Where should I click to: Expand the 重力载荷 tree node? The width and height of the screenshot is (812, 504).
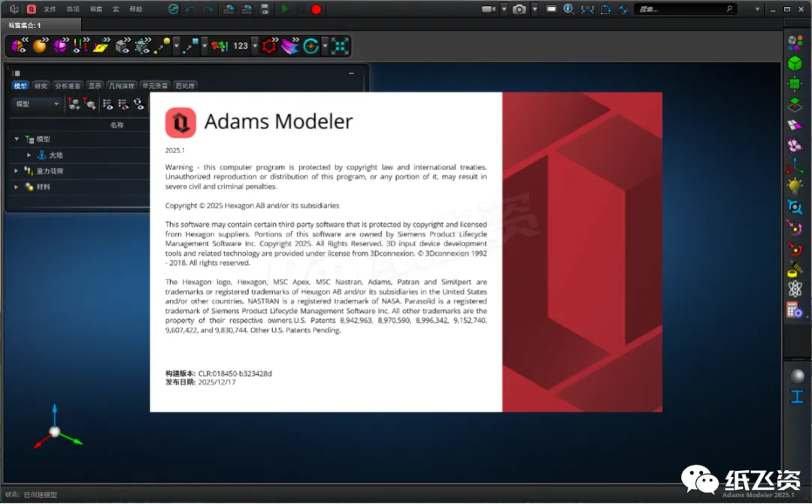tap(17, 171)
